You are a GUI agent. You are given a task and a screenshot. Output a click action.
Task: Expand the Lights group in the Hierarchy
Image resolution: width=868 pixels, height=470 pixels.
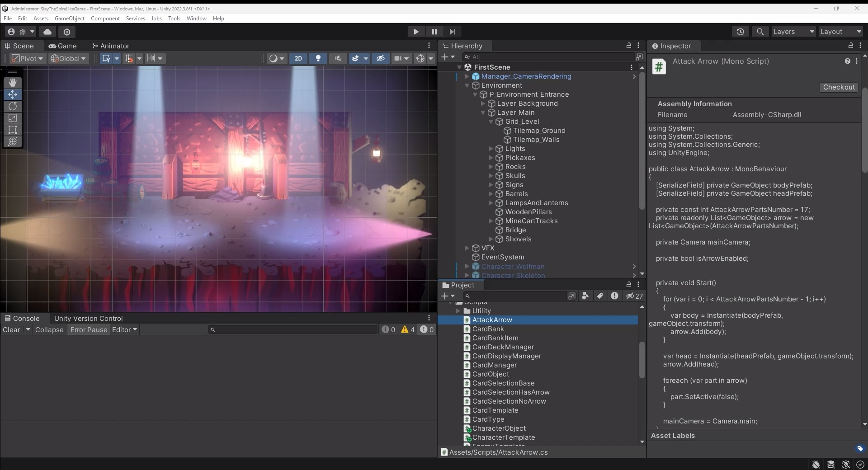491,149
